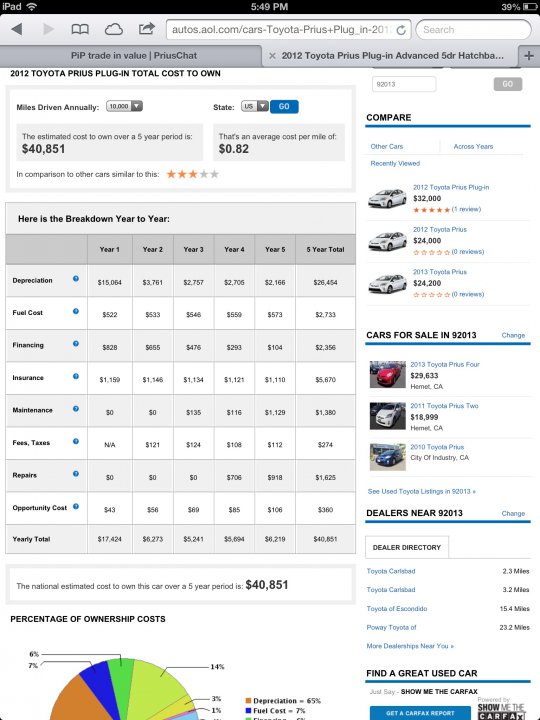540x720 pixels.
Task: Open Fuel Cost row info icon
Action: click(x=76, y=311)
